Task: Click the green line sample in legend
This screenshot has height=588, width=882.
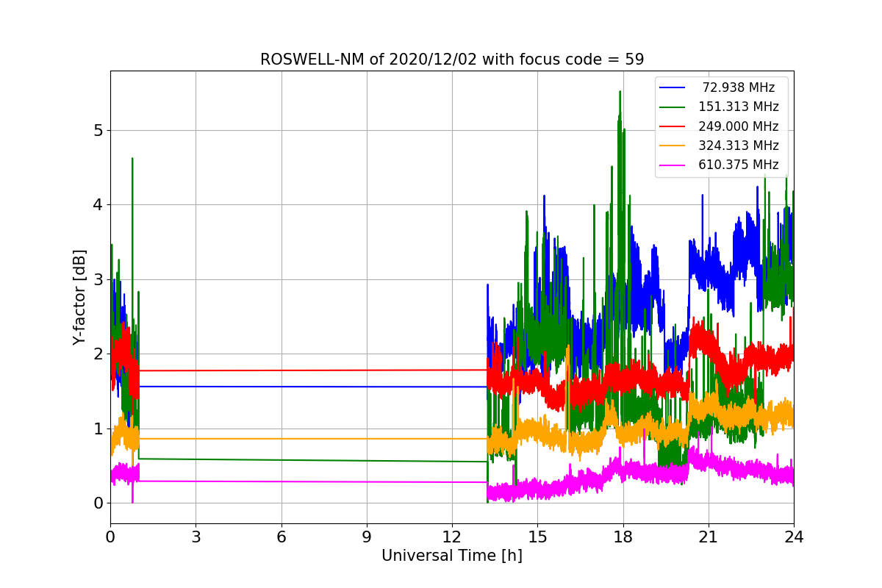Action: (673, 107)
